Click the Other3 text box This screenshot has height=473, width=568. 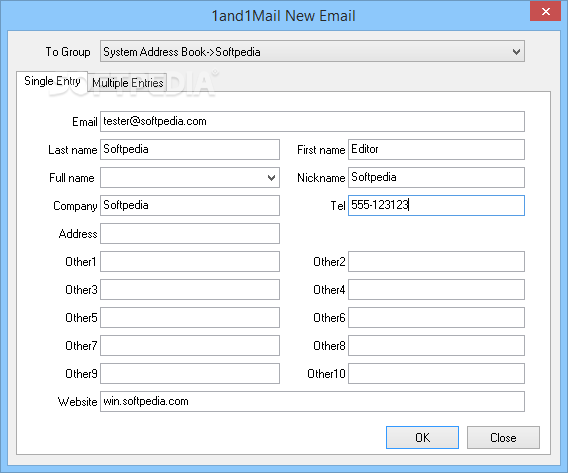click(x=190, y=289)
